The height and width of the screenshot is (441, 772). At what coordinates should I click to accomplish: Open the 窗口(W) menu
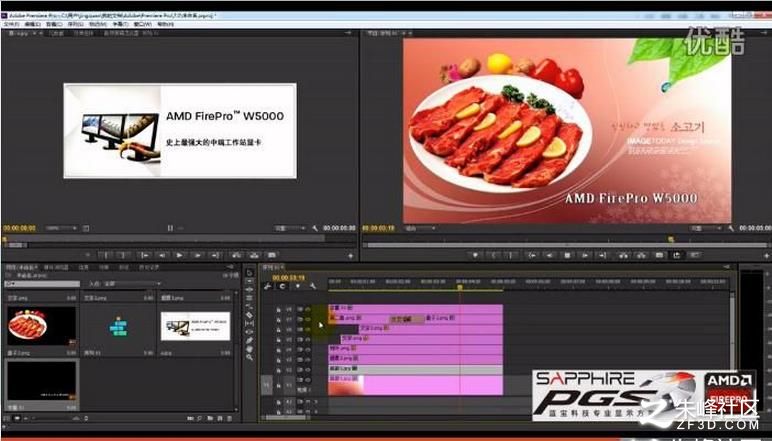tap(142, 24)
